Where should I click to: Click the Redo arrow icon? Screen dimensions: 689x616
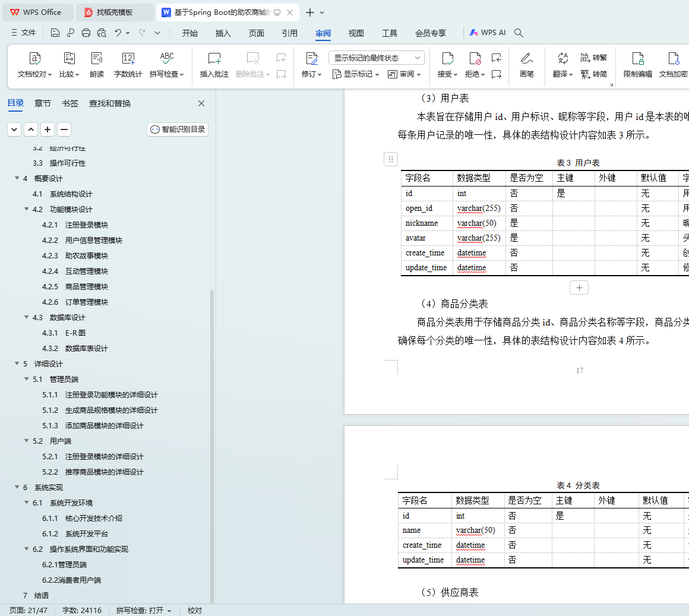click(142, 33)
